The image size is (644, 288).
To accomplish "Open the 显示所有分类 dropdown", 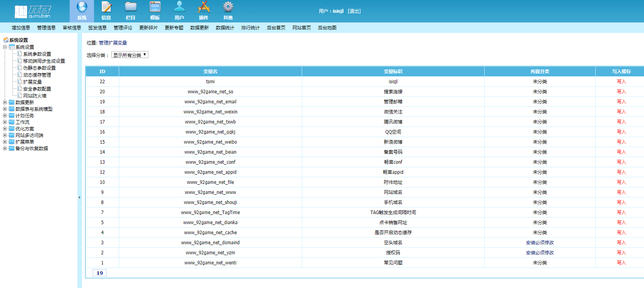I will (x=130, y=55).
